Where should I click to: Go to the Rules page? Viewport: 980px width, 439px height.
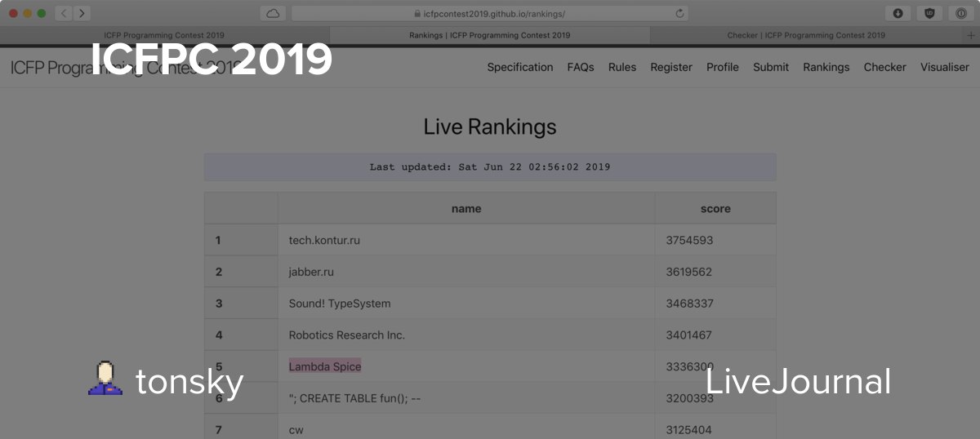622,67
